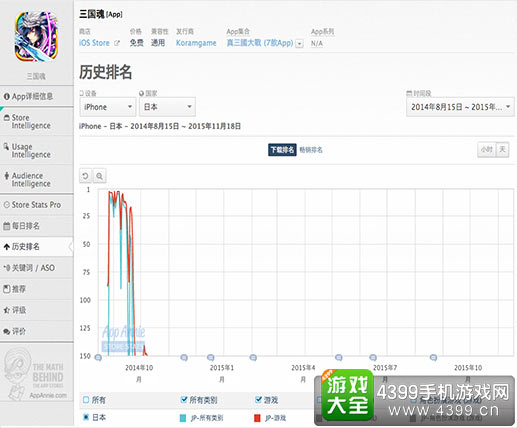This screenshot has width=517, height=428.
Task: Open 关键词 / ASO page
Action: [36, 268]
